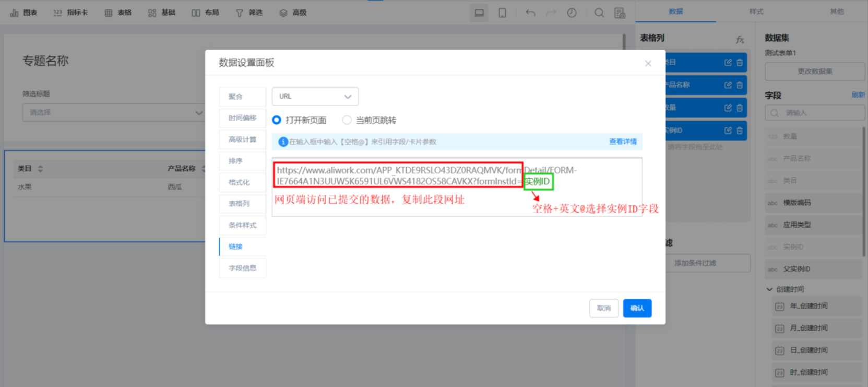Click the 取消 button
Screen dimensions: 868x387
tap(604, 308)
